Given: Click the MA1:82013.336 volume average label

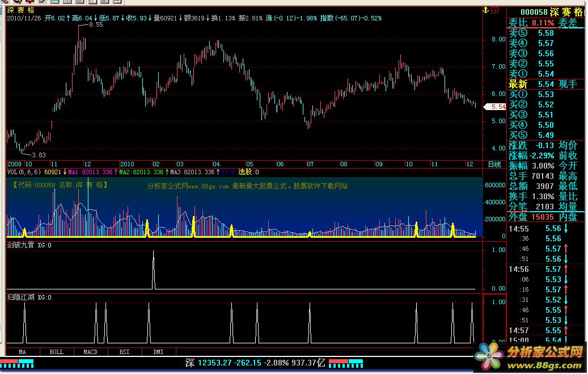Looking at the screenshot, I should (90, 173).
